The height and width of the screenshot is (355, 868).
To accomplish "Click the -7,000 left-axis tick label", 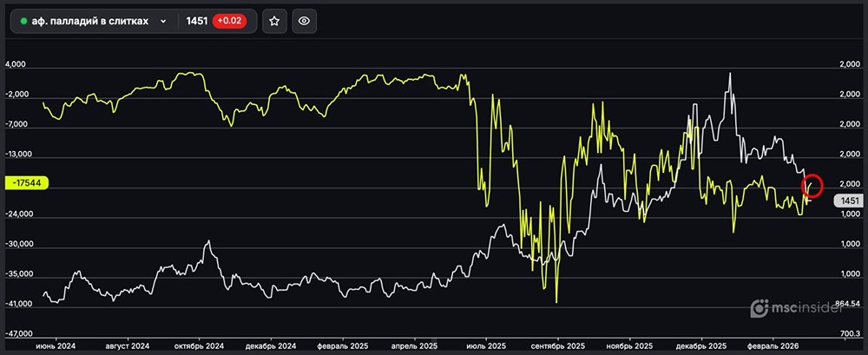I will click(16, 125).
